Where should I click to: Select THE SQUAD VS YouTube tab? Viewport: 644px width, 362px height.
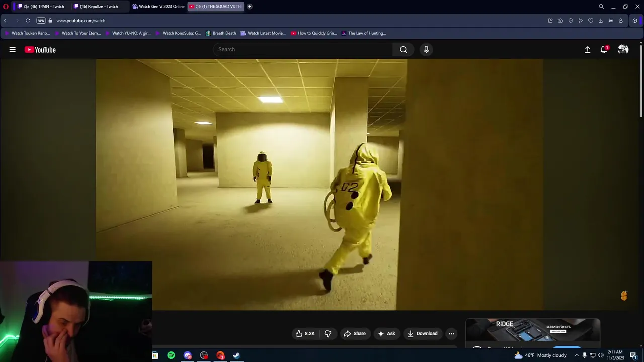pos(215,7)
